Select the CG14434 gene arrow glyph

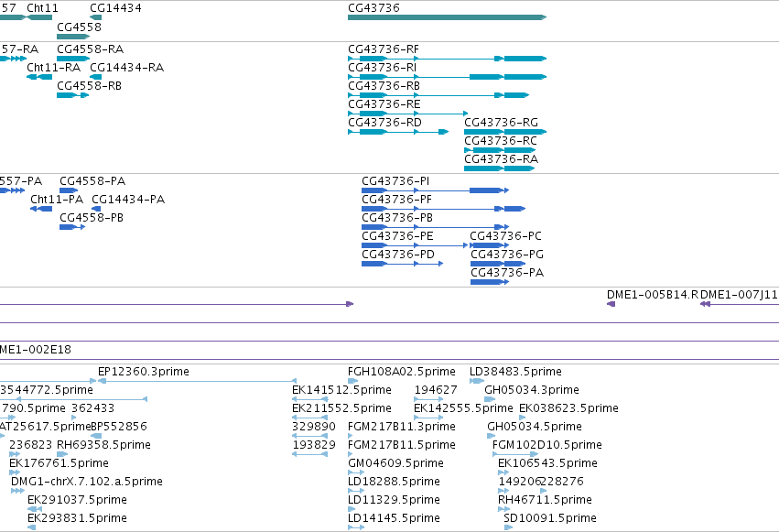(x=96, y=17)
